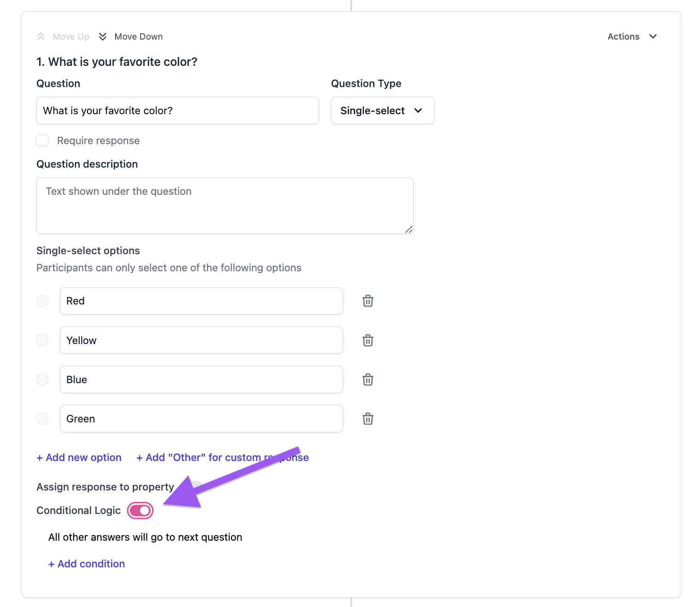Screen dimensions: 700x607
Task: Click the Yellow option text field
Action: (201, 340)
